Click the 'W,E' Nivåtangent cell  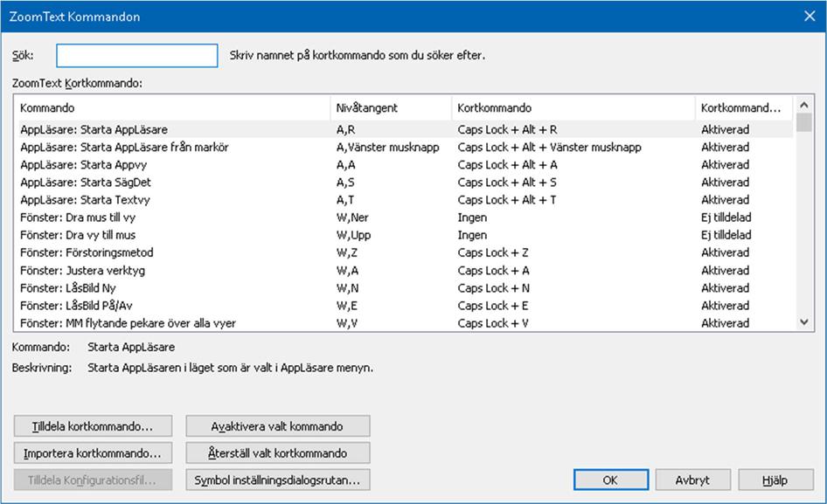[x=346, y=306]
